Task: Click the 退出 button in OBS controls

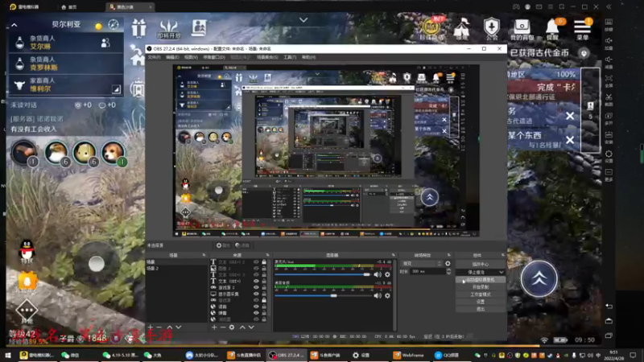Action: [x=480, y=309]
